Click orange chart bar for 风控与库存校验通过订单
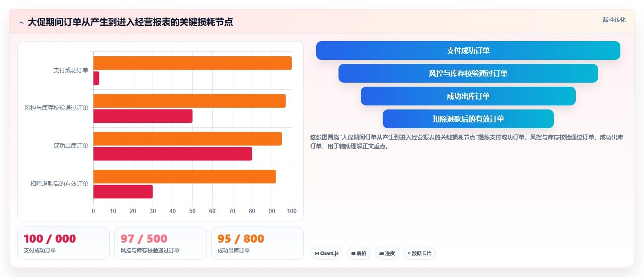This screenshot has height=277, width=644. [x=190, y=101]
